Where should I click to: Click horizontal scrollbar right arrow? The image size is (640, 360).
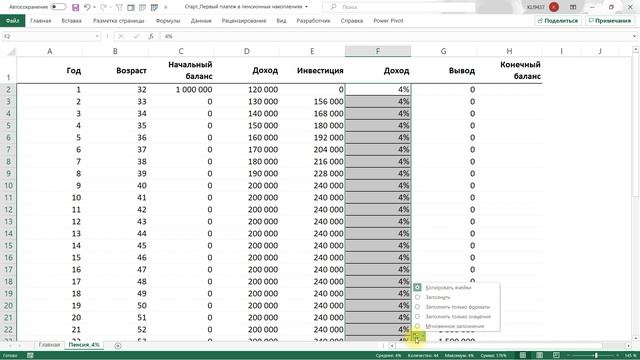click(628, 346)
